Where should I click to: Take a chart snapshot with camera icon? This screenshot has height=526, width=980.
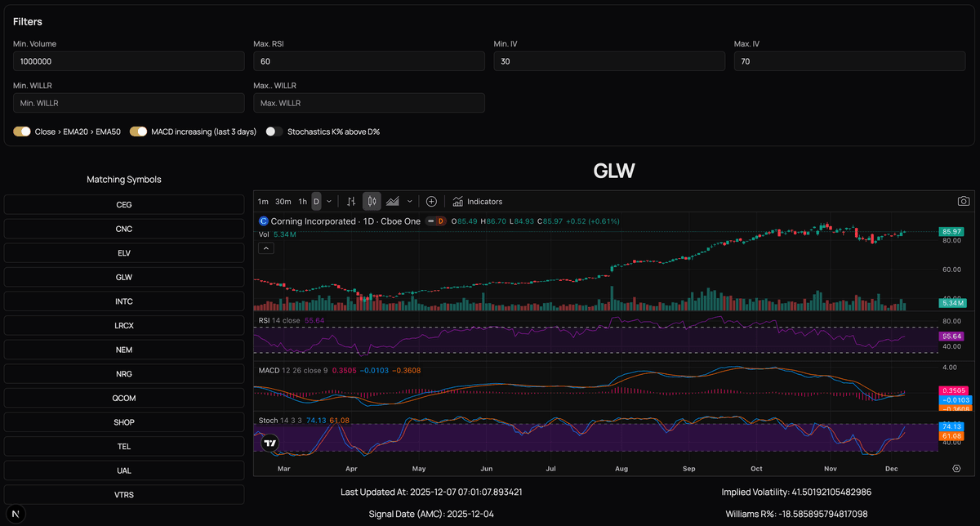click(x=964, y=201)
